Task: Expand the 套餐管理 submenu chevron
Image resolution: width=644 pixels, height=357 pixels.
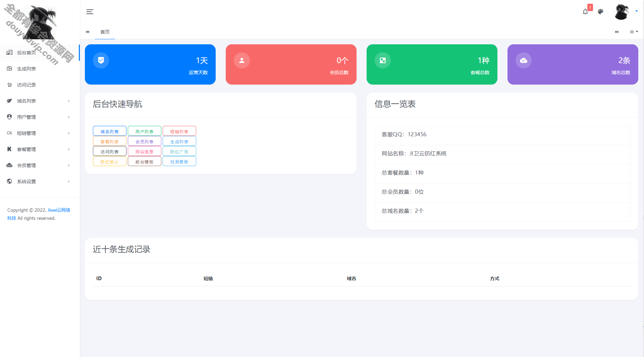Action: click(69, 149)
